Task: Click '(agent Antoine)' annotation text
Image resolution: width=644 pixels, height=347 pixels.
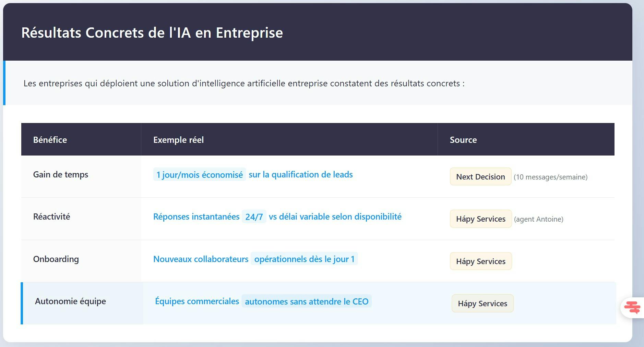Action: pyautogui.click(x=539, y=219)
